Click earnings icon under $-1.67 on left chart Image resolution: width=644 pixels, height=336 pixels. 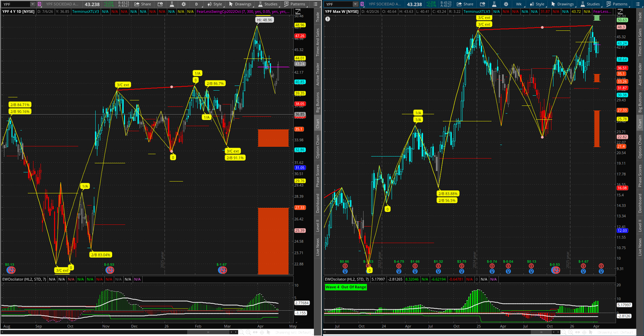222,269
